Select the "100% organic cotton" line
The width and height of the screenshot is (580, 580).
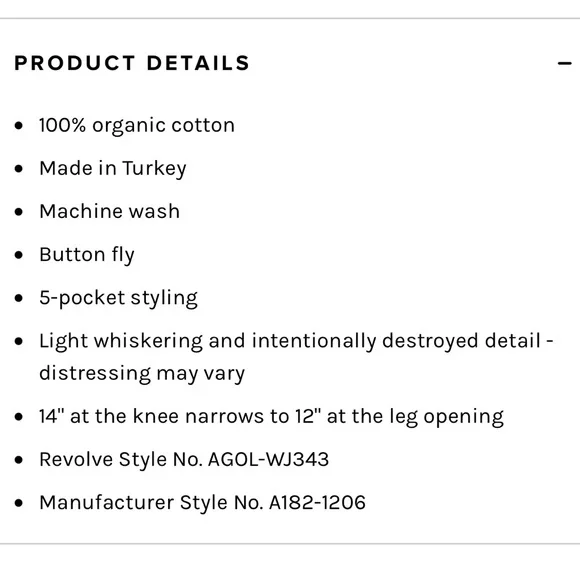pyautogui.click(x=137, y=126)
